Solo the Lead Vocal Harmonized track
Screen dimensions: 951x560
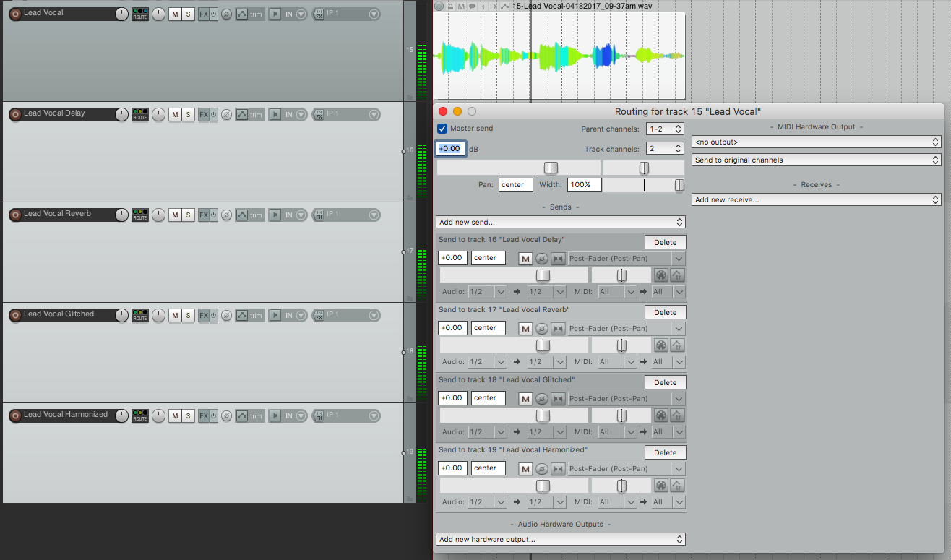tap(188, 415)
